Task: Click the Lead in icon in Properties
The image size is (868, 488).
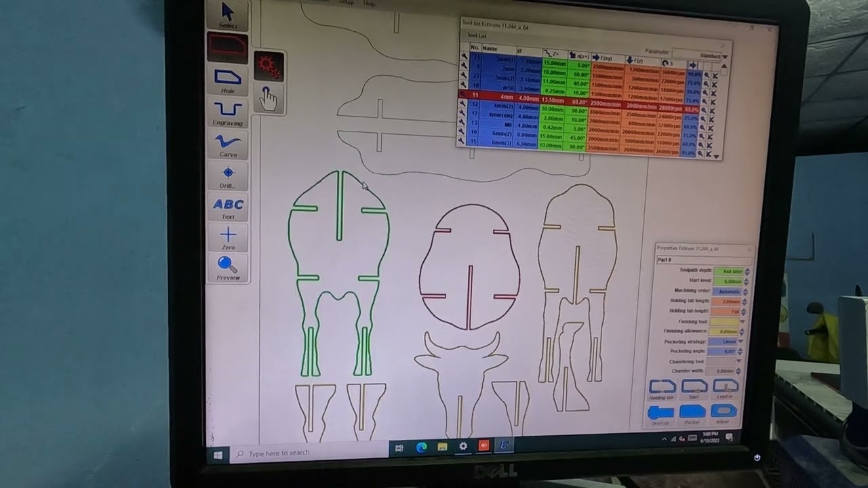Action: click(724, 388)
